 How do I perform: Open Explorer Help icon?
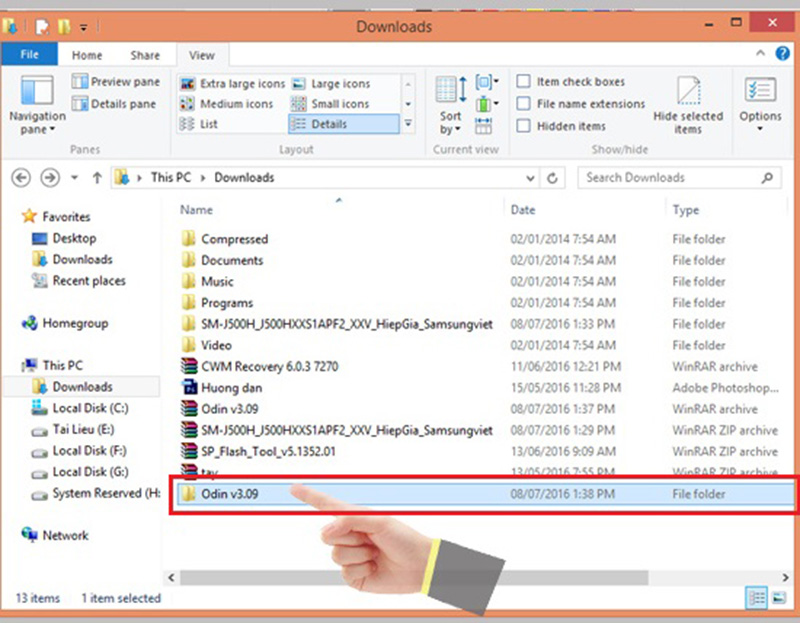click(782, 53)
